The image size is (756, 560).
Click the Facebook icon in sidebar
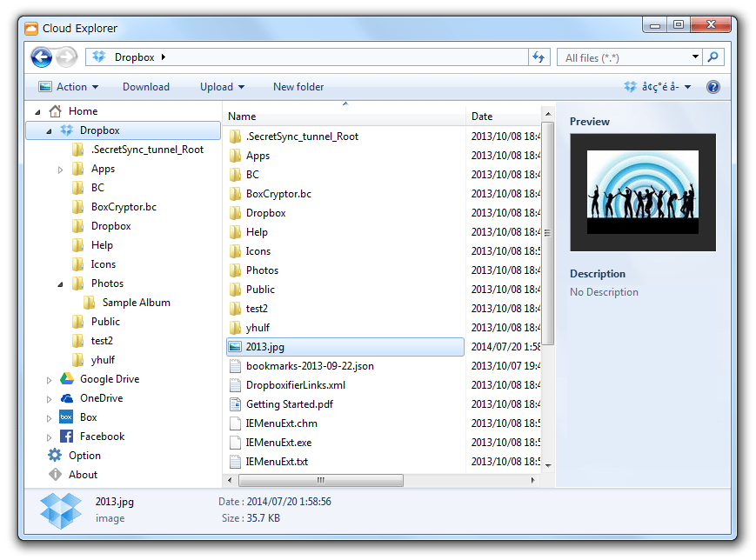tap(66, 437)
